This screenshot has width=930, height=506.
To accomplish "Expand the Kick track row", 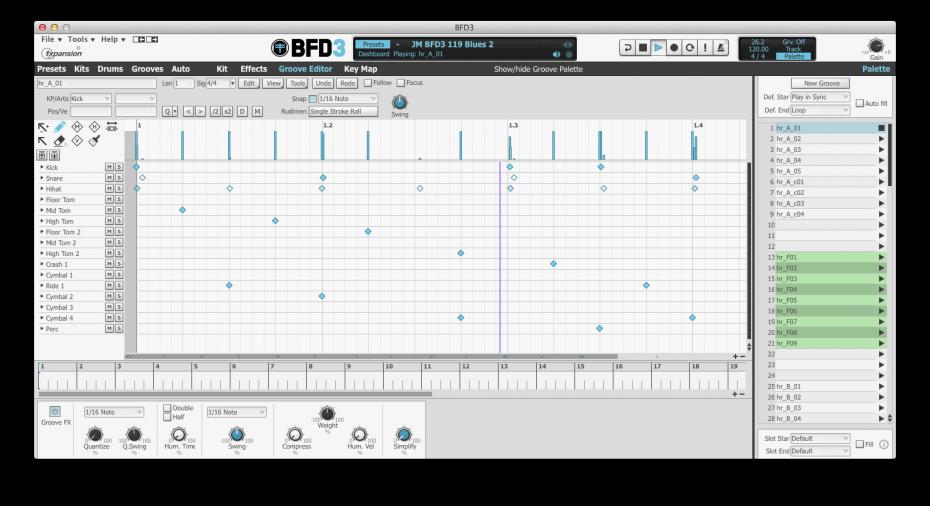I will [x=42, y=167].
